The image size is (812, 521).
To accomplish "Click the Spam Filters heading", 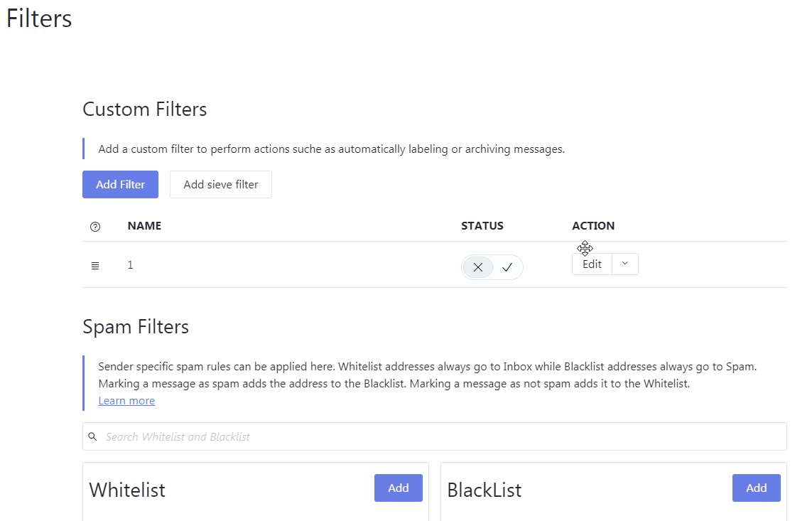I will click(x=136, y=326).
